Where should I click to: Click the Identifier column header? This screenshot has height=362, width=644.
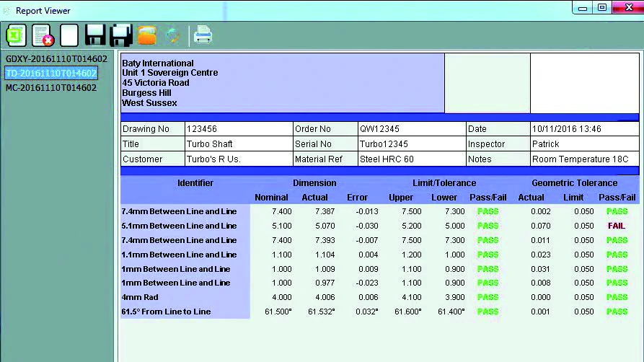(195, 183)
